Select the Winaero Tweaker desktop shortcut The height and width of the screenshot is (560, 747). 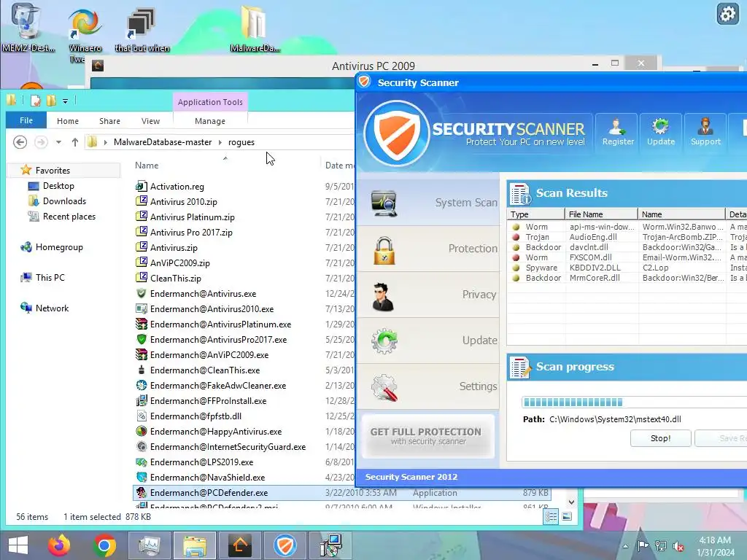[85, 34]
